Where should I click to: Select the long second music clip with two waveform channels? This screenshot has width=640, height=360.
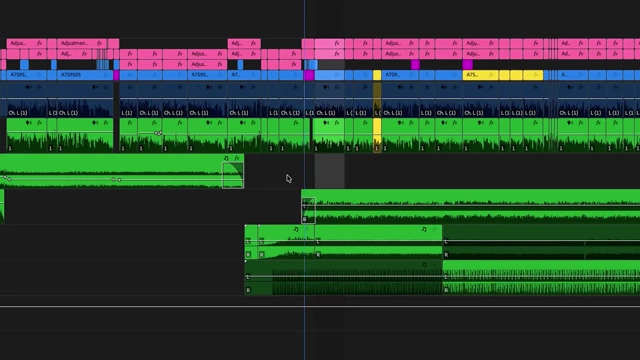(471, 207)
